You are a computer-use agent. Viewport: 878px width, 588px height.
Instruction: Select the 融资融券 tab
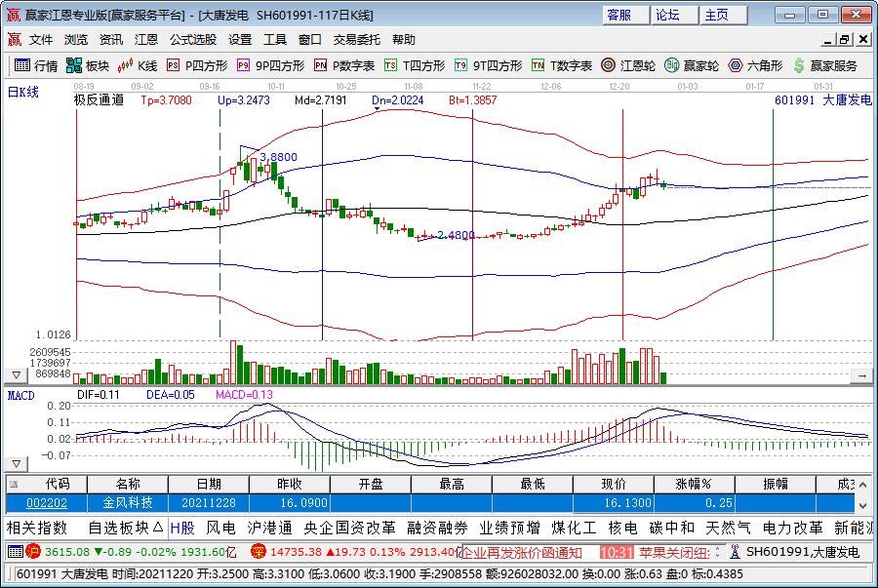tap(437, 528)
